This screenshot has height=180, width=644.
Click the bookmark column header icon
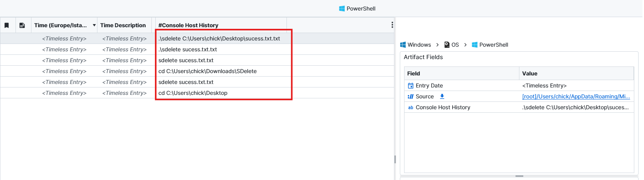(x=7, y=25)
